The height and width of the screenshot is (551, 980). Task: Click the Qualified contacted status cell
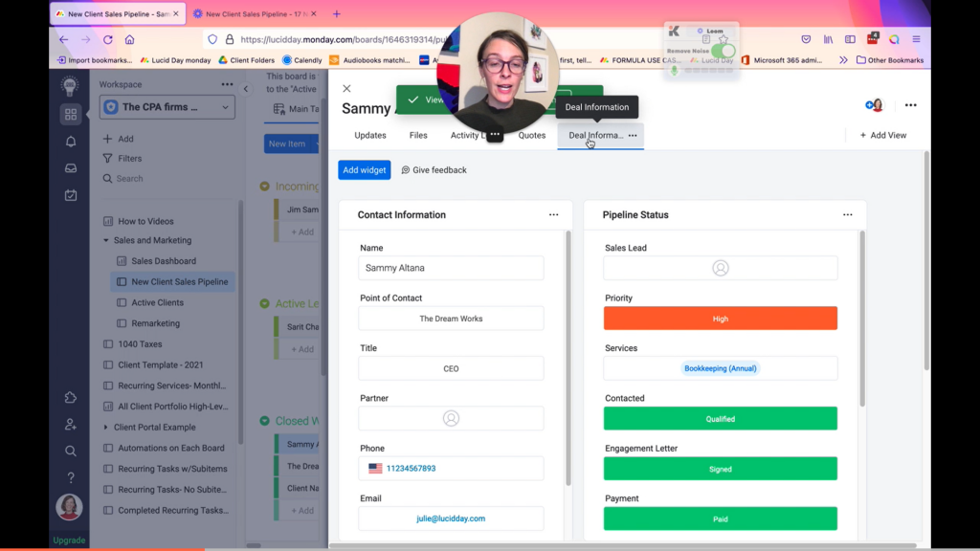(x=720, y=419)
